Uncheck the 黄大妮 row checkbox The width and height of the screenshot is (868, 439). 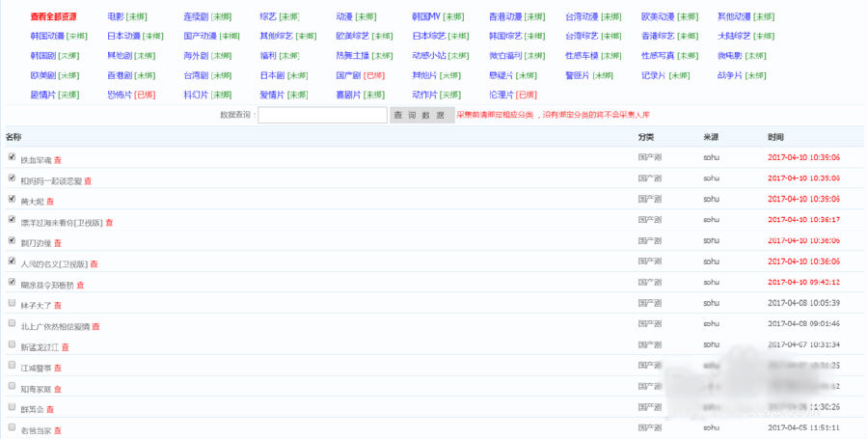pos(12,199)
